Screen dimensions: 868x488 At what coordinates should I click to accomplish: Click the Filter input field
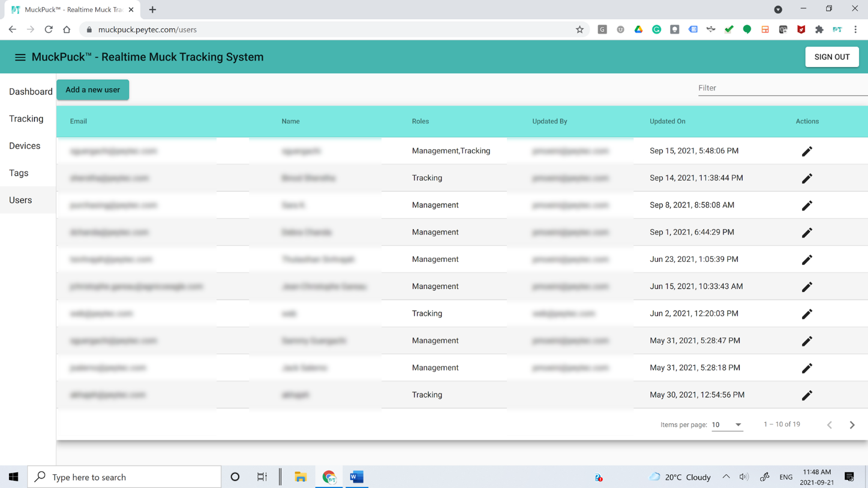pos(783,88)
